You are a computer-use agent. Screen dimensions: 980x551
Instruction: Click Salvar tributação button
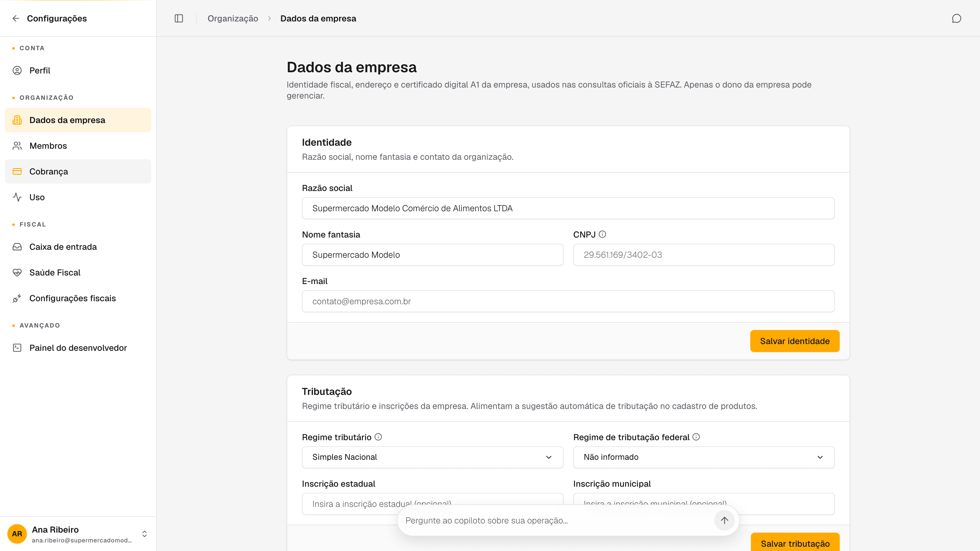[x=795, y=543]
